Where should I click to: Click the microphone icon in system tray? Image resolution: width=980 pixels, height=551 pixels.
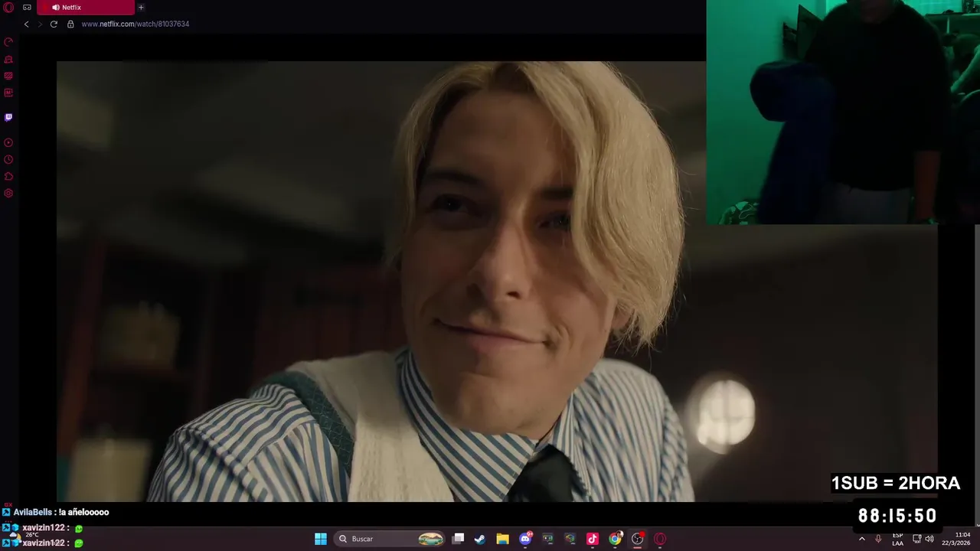[878, 539]
